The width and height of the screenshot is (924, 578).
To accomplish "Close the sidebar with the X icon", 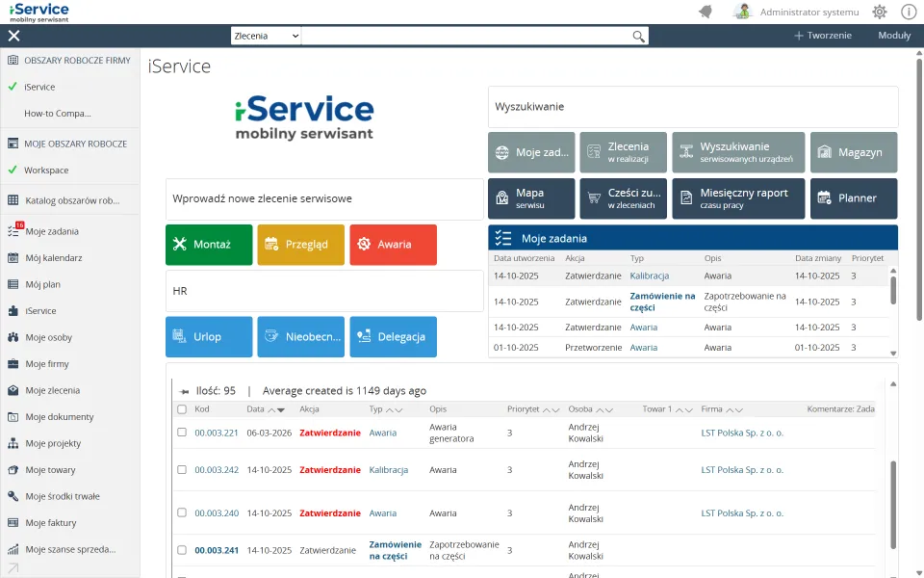I will click(x=13, y=36).
